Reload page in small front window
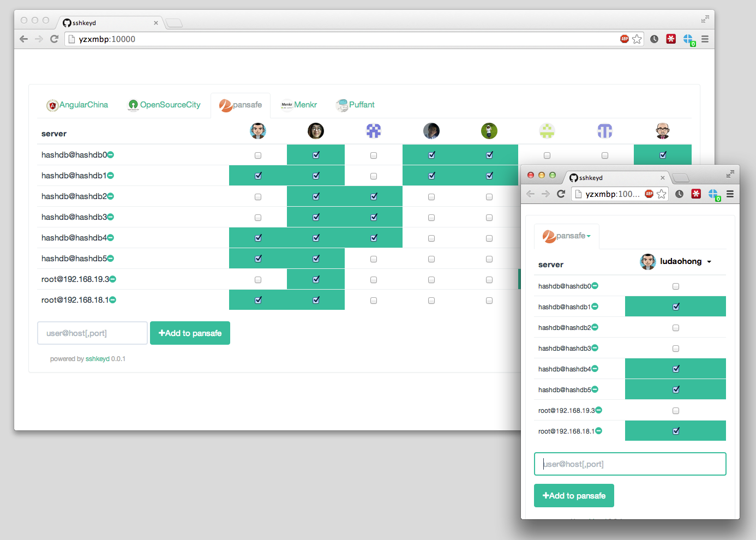The image size is (756, 540). pyautogui.click(x=561, y=194)
